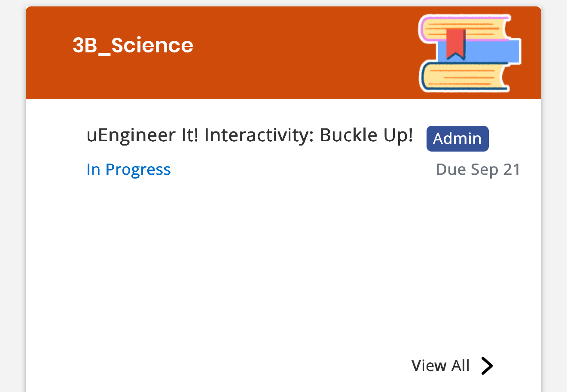Click the word "Science" in the header
567x392 pixels.
tap(152, 46)
